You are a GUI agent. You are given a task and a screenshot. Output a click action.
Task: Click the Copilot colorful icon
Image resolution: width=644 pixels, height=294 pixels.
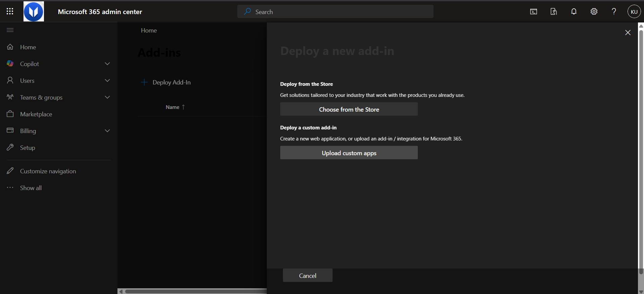pos(10,63)
